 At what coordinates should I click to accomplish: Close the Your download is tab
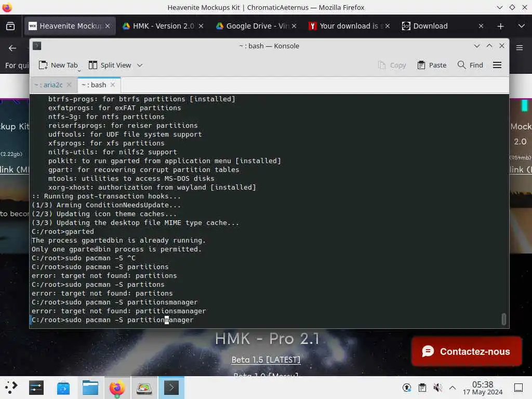click(x=388, y=26)
